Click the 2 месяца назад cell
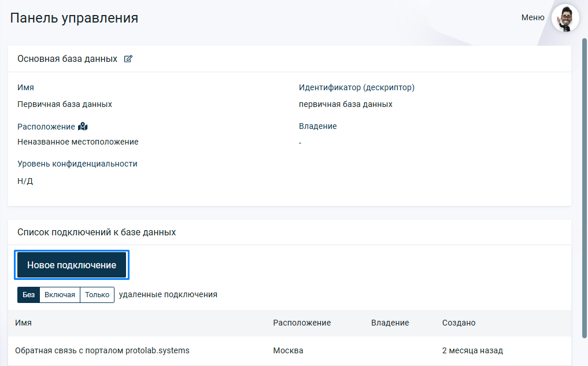This screenshot has height=366, width=588. point(472,350)
